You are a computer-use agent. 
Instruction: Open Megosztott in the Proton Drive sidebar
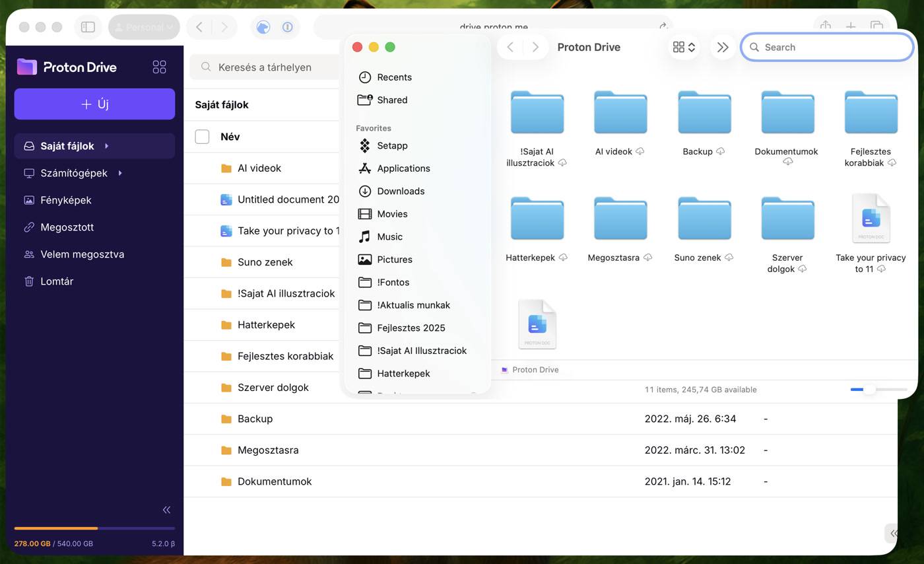(94, 227)
